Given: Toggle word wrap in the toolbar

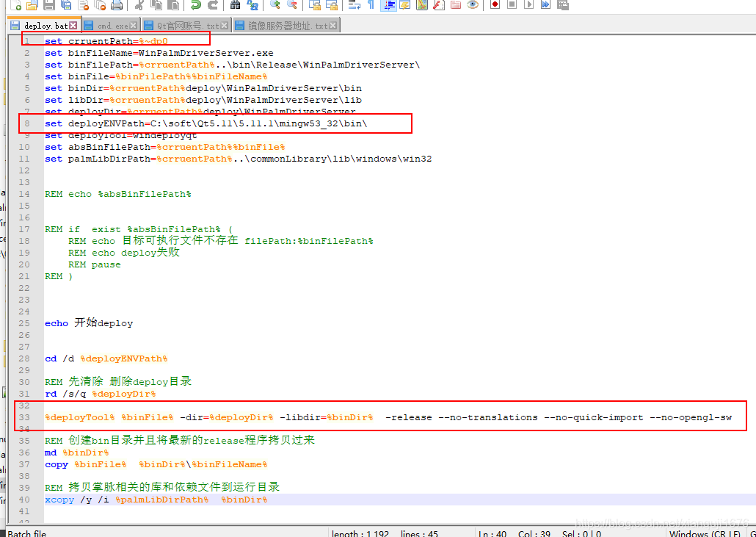Looking at the screenshot, I should [x=355, y=5].
